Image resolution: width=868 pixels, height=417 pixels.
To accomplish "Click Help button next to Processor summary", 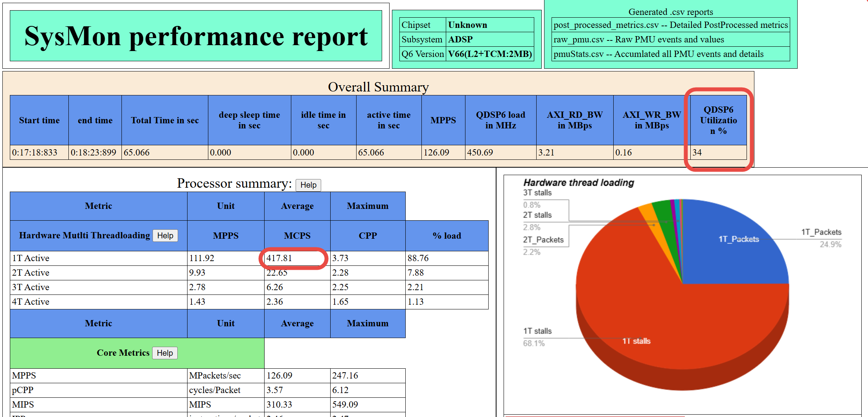I will [x=308, y=185].
